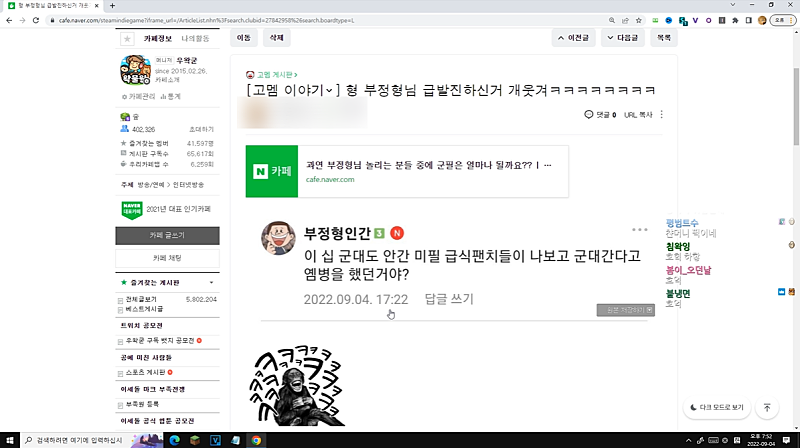Image resolution: width=800 pixels, height=448 pixels.
Task: Click the 삭제 delete button
Action: pyautogui.click(x=277, y=38)
